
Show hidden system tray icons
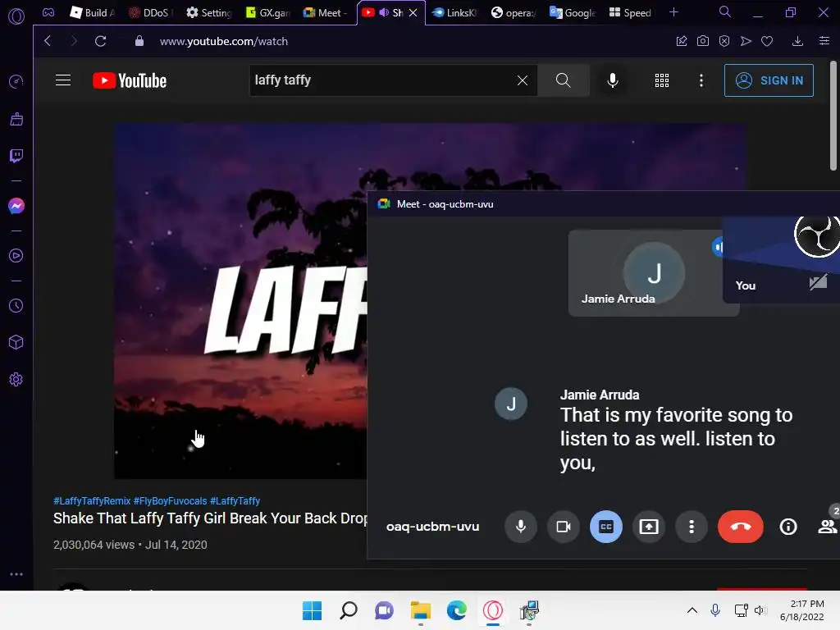point(692,610)
